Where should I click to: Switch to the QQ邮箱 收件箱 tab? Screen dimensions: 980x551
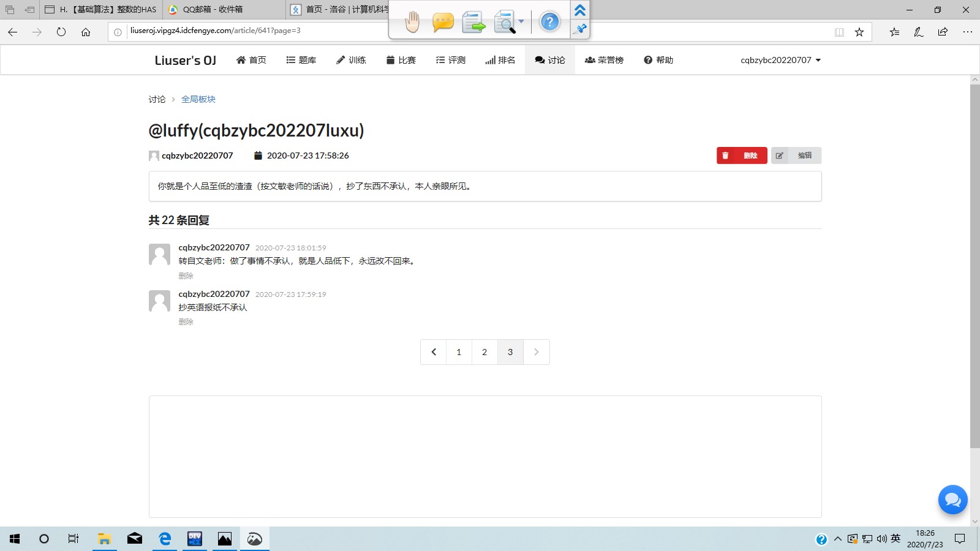pyautogui.click(x=224, y=9)
